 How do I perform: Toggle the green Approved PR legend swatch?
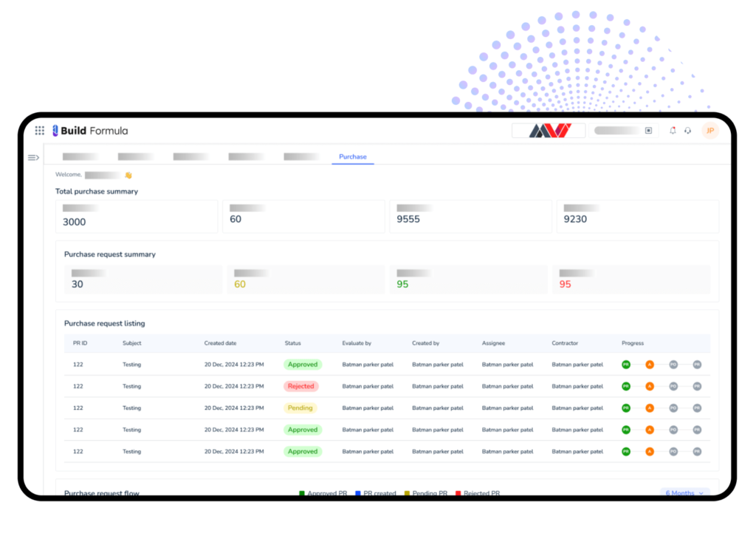[302, 492]
